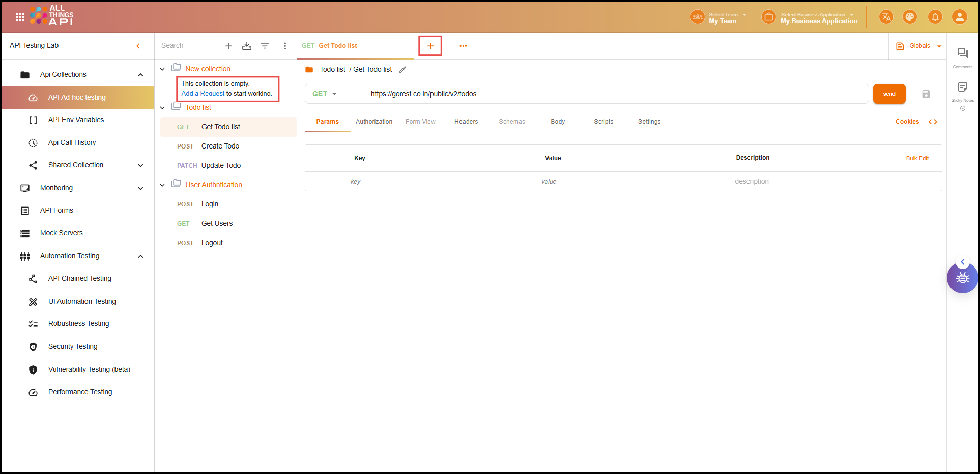
Task: Click the save request disk icon
Action: 926,94
